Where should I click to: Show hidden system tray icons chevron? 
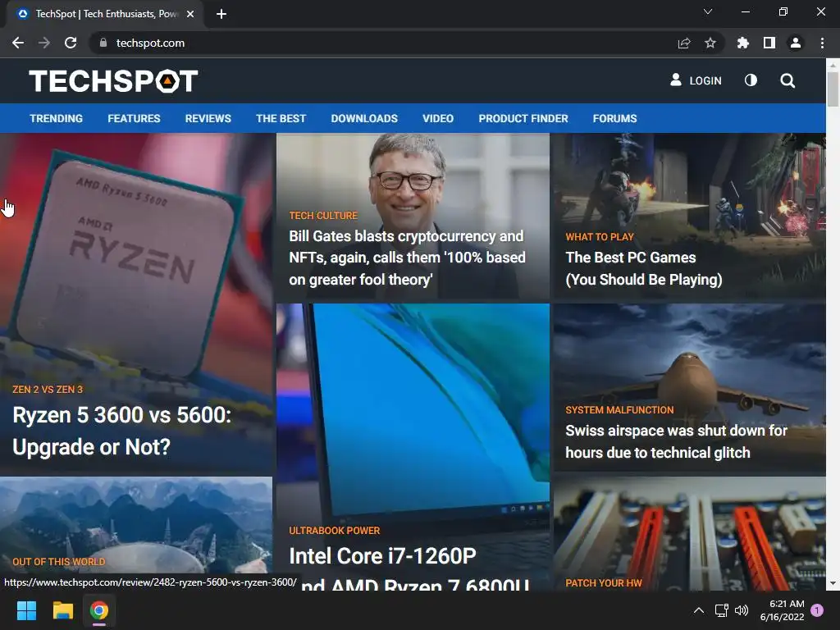click(699, 610)
